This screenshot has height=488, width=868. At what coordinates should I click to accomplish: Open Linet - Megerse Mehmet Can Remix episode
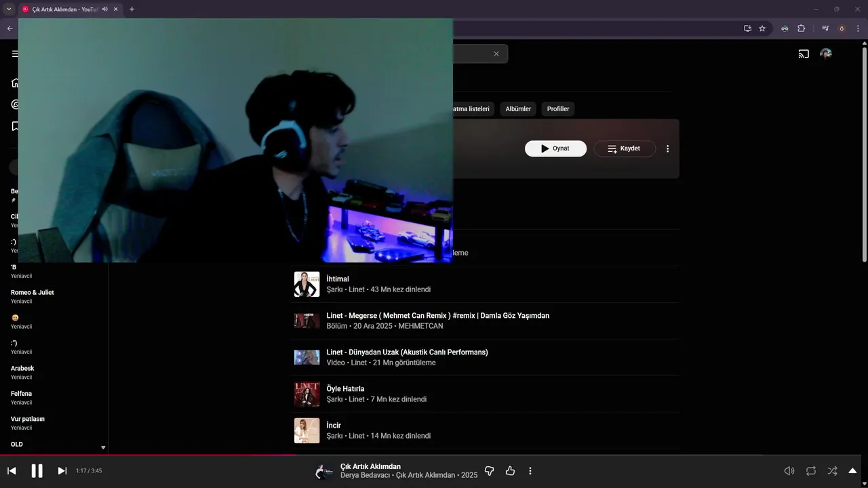pyautogui.click(x=438, y=316)
